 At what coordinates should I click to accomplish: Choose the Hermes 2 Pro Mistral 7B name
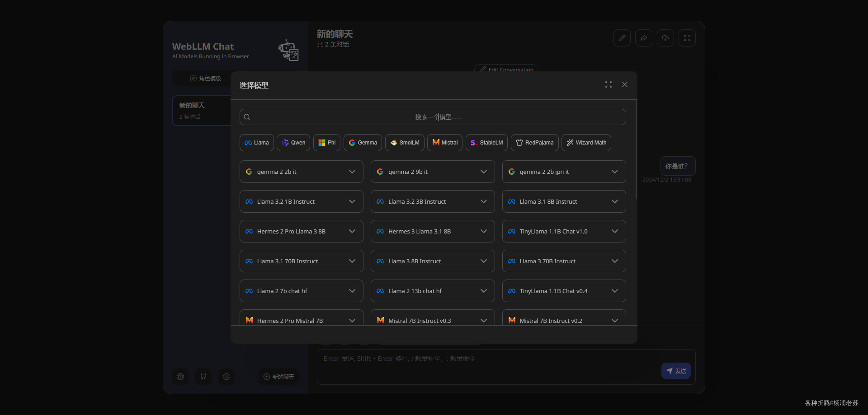(290, 321)
